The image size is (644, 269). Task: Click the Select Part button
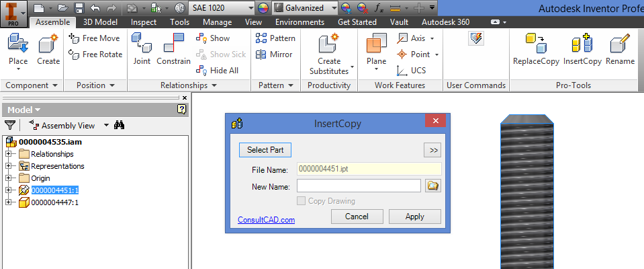point(265,150)
